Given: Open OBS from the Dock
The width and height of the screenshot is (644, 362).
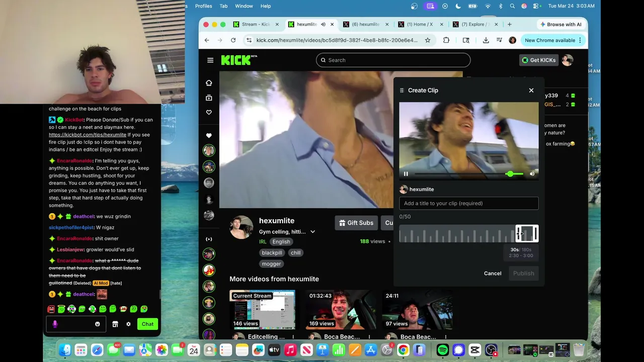Looking at the screenshot, I should [x=491, y=350].
